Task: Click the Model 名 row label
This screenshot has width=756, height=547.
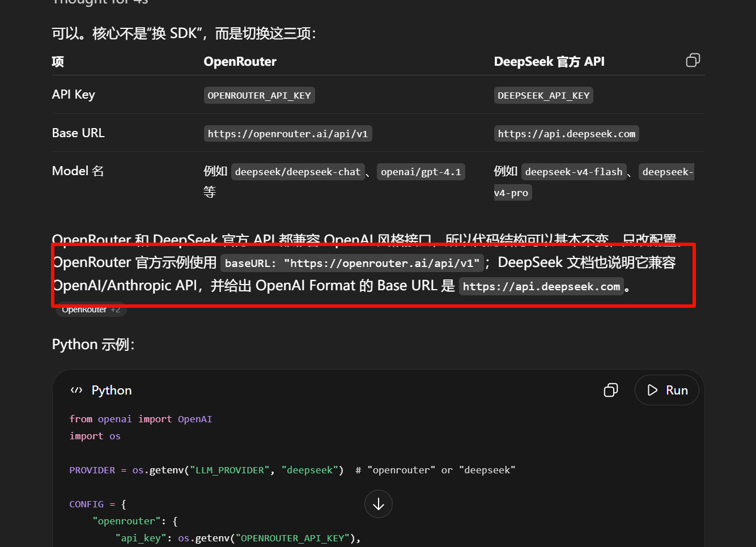Action: tap(78, 171)
